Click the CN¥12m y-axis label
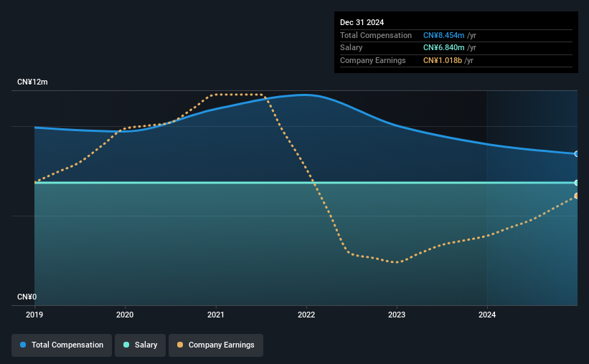Image resolution: width=589 pixels, height=364 pixels. click(32, 82)
